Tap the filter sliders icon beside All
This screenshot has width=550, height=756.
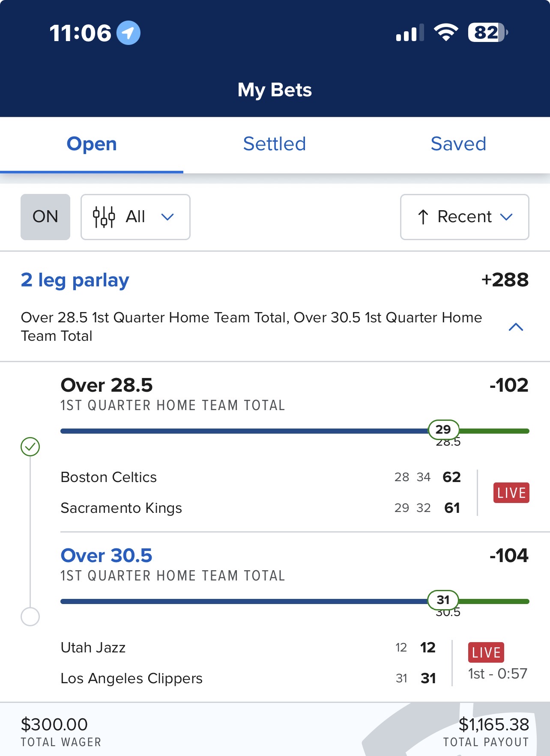[x=104, y=217]
